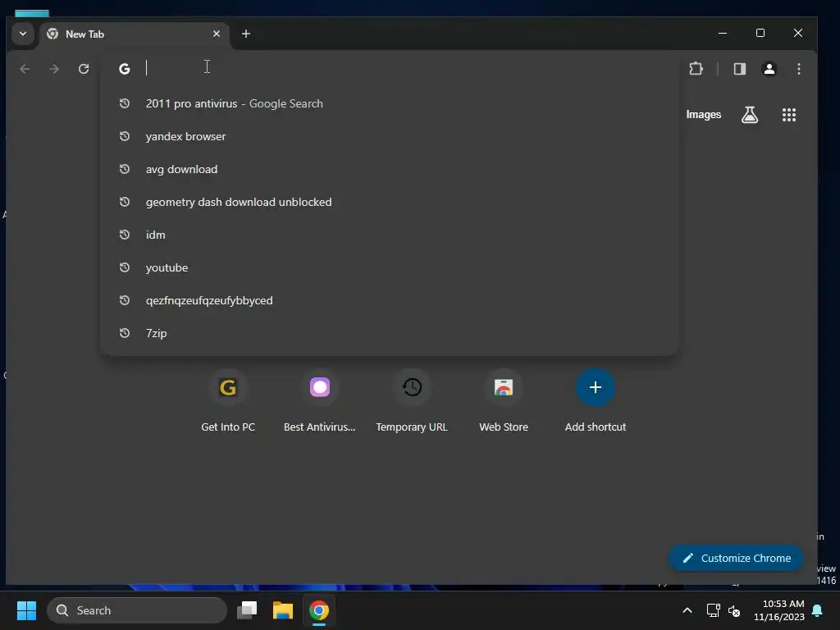
Task: Choose suggestion idm
Action: [x=390, y=235]
